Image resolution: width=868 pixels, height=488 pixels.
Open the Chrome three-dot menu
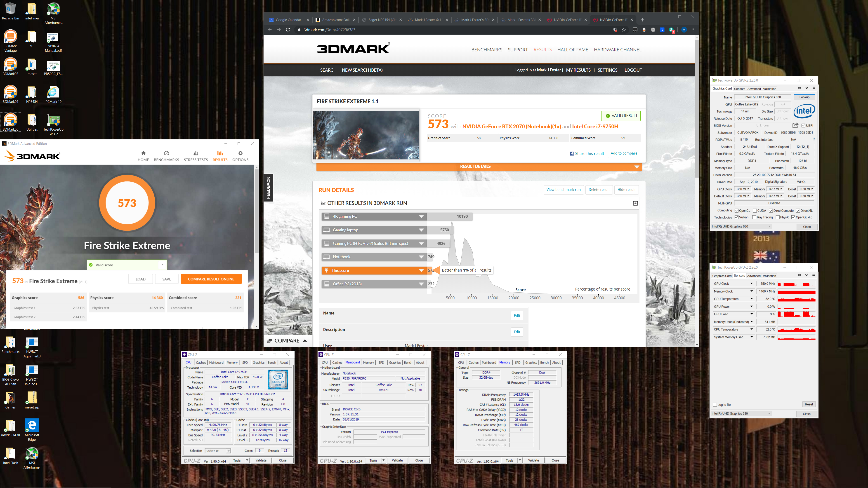pyautogui.click(x=693, y=30)
